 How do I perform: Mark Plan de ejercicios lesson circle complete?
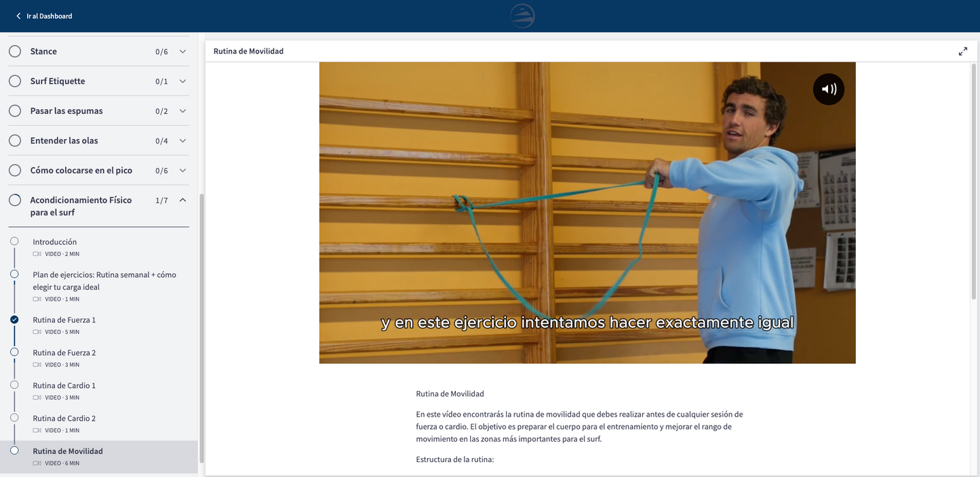tap(14, 274)
